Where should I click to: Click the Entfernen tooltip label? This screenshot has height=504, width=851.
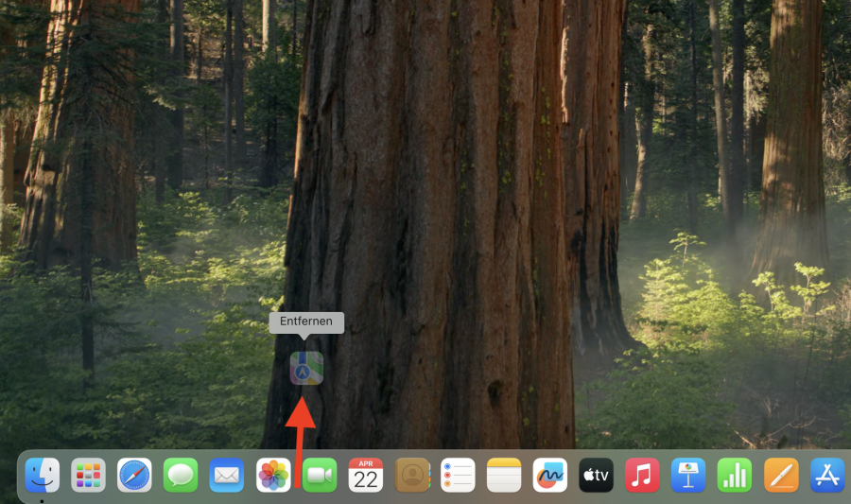click(306, 322)
